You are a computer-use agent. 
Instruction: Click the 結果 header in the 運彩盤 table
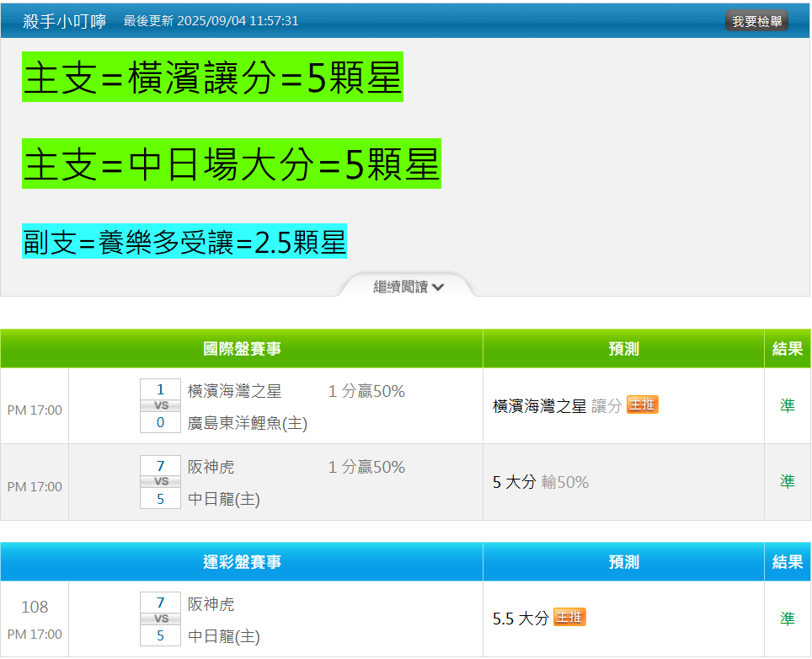pos(787,562)
